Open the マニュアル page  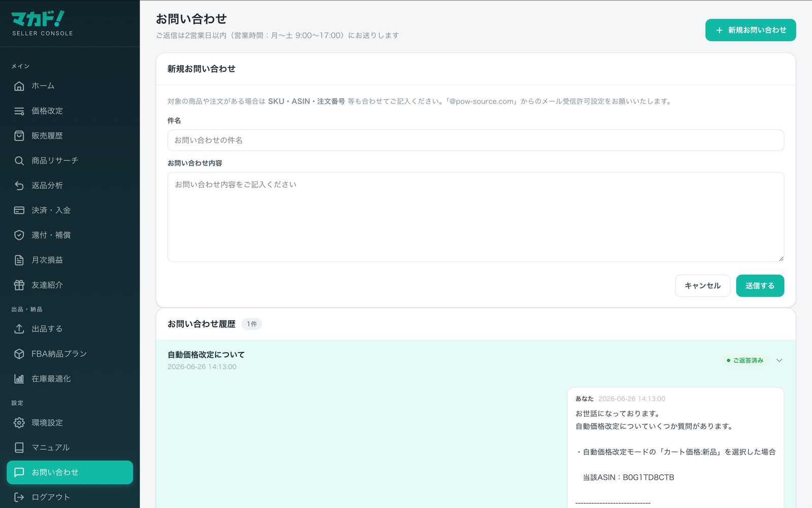pos(70,448)
